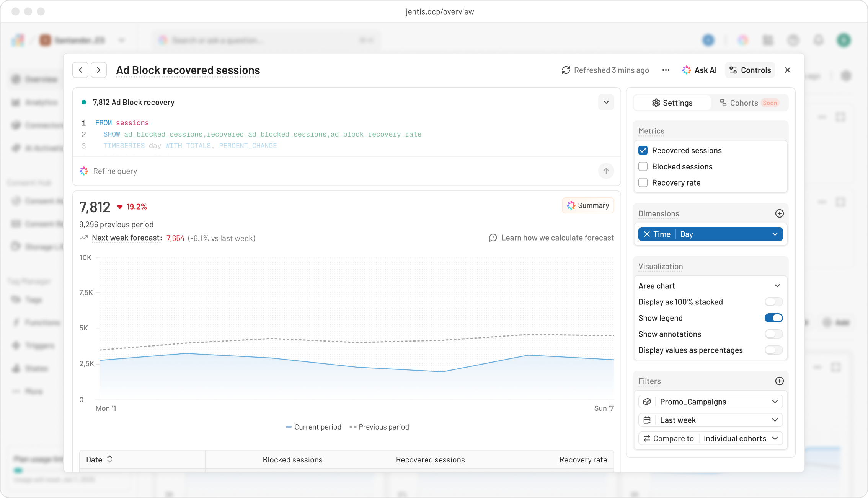Viewport: 868px width, 498px height.
Task: Open Ask AI assistant
Action: click(x=699, y=70)
